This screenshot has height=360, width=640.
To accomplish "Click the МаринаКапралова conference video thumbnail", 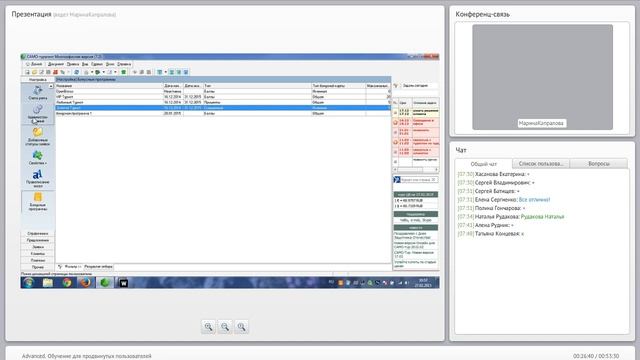I will 542,77.
